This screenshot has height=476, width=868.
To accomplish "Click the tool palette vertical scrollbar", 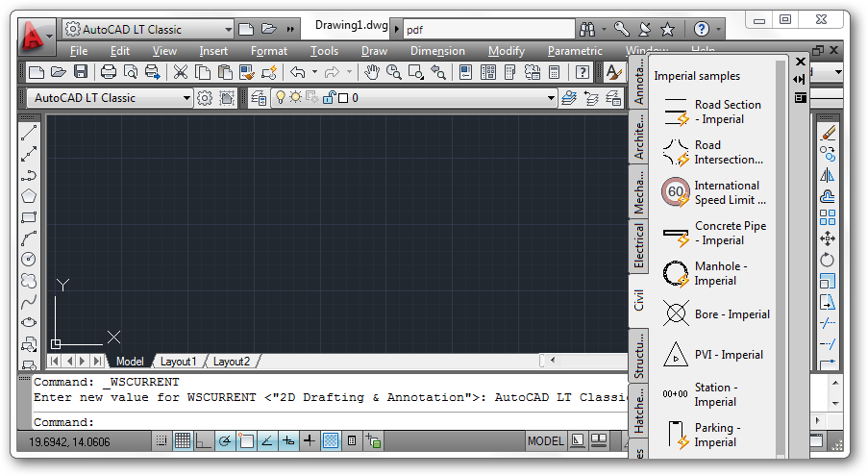I will (x=781, y=258).
